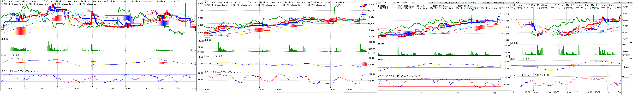The height and width of the screenshot is (106, 644).
Task: Click the ×1000 volume scale marker on 5-minute chart
Action: [x=200, y=52]
